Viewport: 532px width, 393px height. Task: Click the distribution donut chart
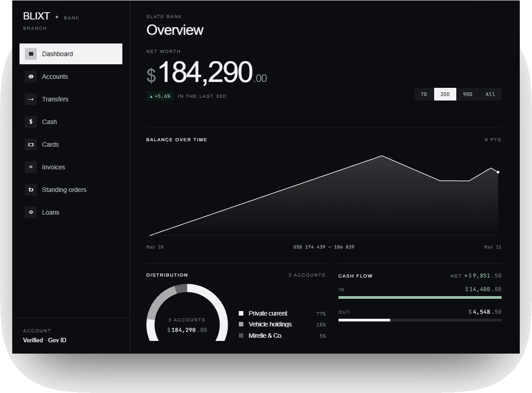(187, 313)
